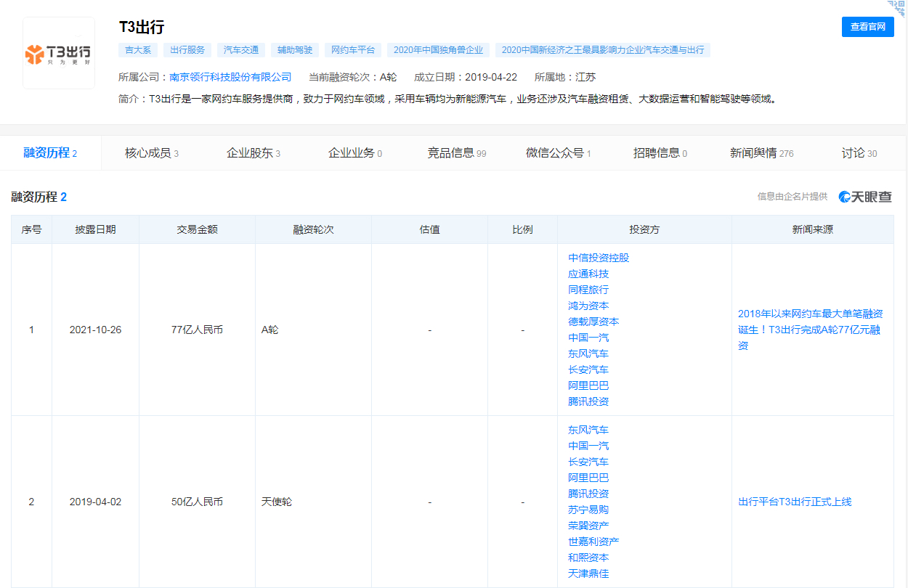Open investor 中信投资控股 link
This screenshot has width=908, height=588.
coord(599,258)
